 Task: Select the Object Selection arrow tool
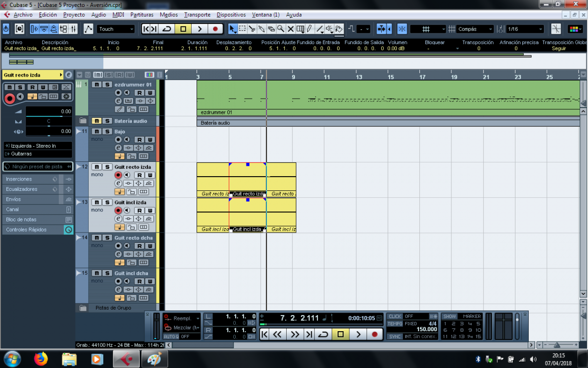pyautogui.click(x=233, y=29)
